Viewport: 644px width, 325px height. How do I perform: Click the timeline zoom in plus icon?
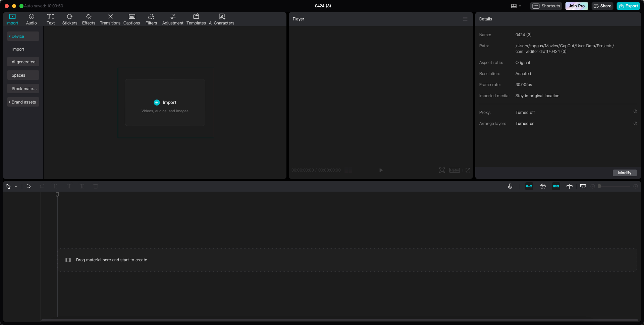(x=636, y=186)
